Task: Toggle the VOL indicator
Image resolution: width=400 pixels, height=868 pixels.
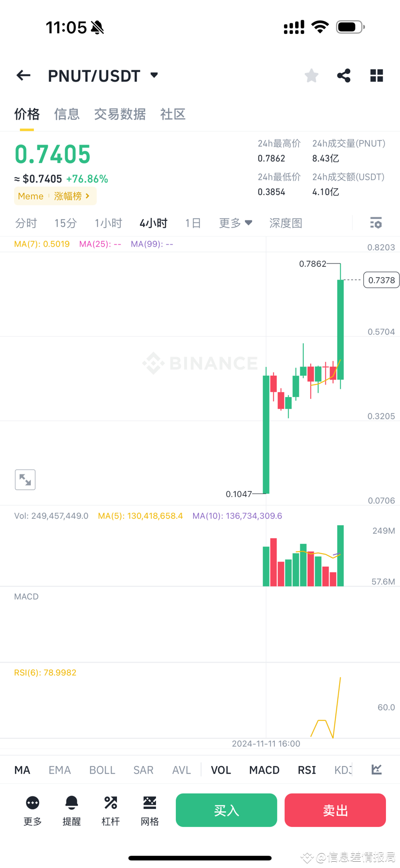Action: coord(221,770)
